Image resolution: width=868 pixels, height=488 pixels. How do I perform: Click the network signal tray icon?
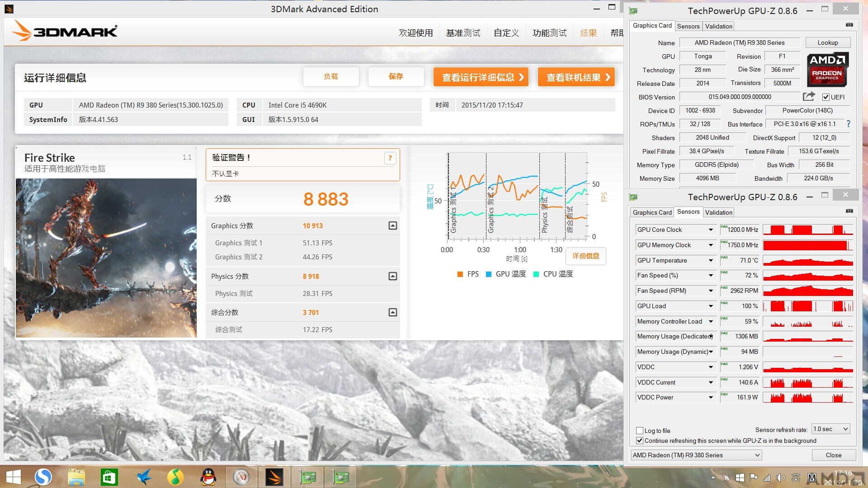pyautogui.click(x=767, y=478)
